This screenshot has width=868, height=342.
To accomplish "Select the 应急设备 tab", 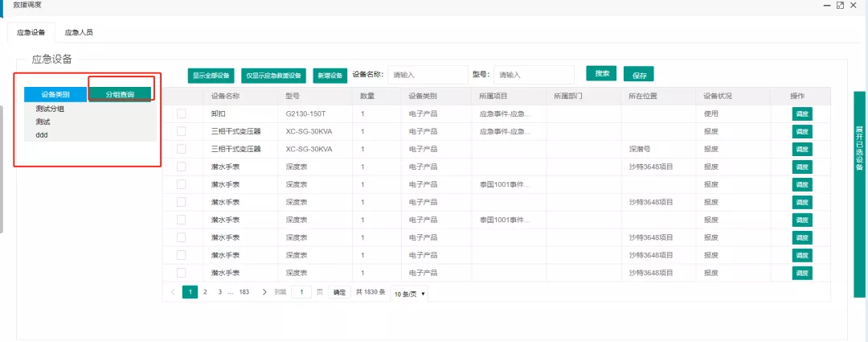I will click(31, 32).
